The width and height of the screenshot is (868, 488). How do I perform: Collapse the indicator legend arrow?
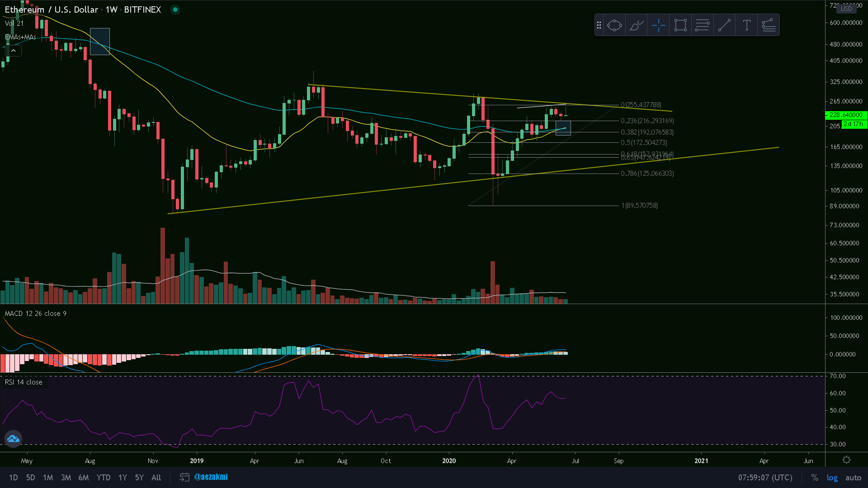[x=14, y=51]
